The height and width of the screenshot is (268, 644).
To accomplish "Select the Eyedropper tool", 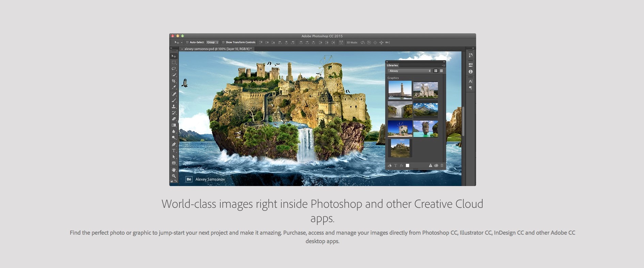I will [x=174, y=87].
